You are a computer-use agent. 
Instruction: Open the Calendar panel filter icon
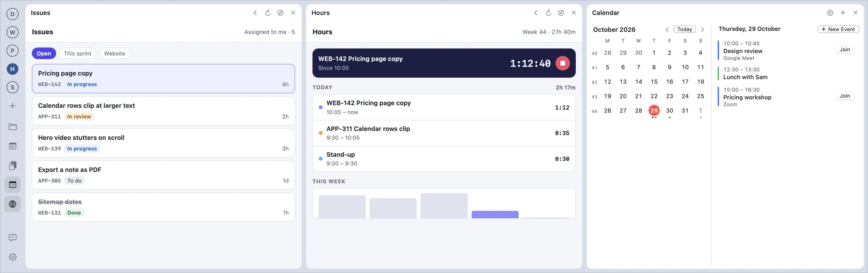pyautogui.click(x=830, y=13)
